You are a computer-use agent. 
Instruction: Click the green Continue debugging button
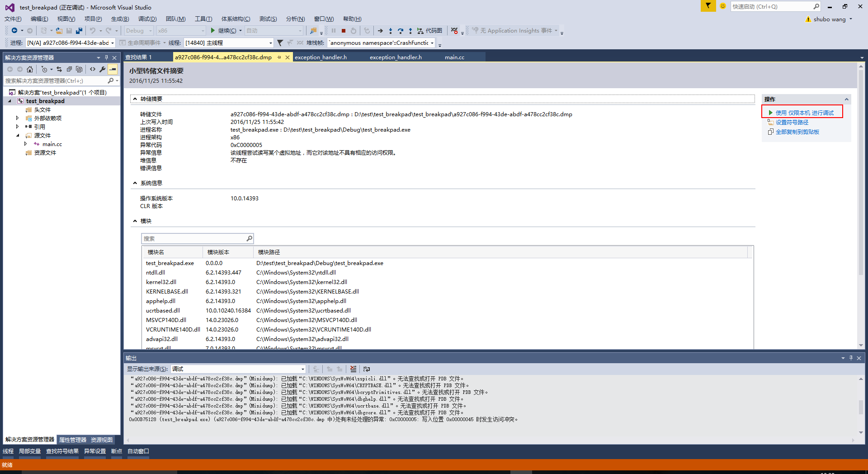coord(212,31)
